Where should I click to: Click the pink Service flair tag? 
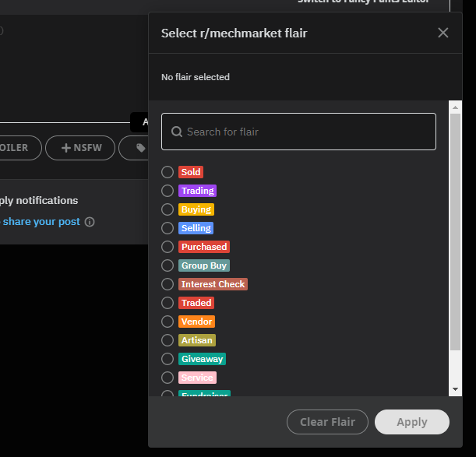coord(197,378)
